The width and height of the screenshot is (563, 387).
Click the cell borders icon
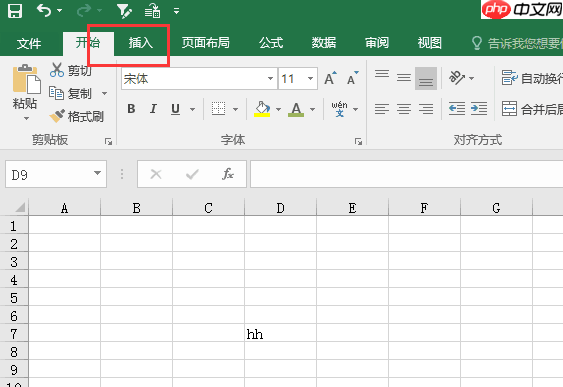218,109
